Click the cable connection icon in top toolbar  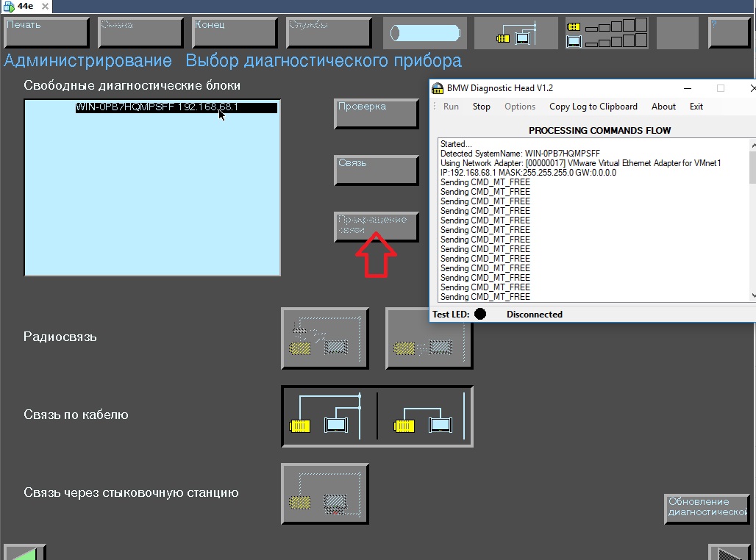coord(516,33)
